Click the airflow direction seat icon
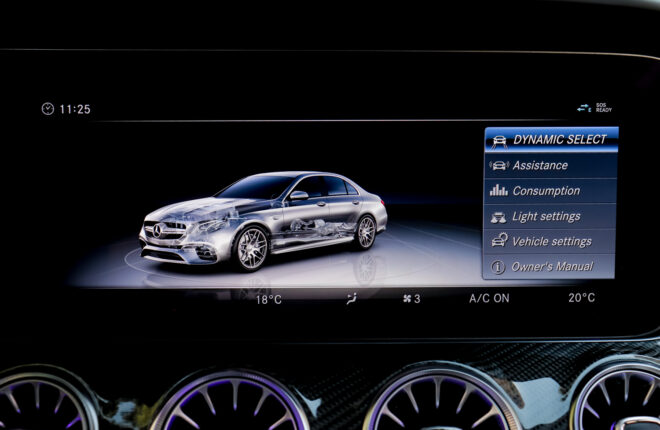660x430 pixels. [351, 298]
